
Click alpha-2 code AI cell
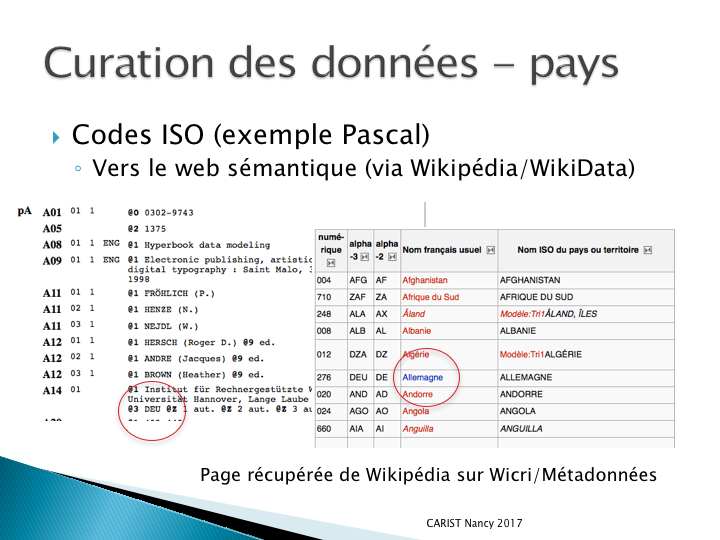tap(387, 429)
